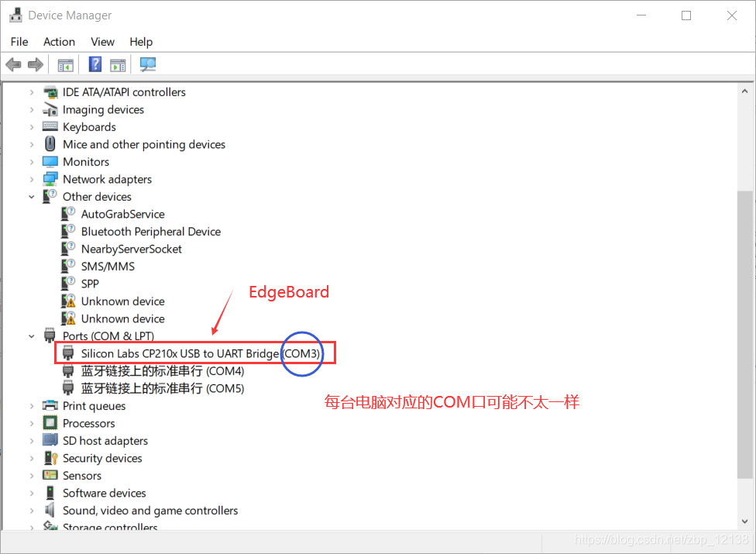Click Scan for hardware changes toolbar icon
The image size is (756, 554).
pyautogui.click(x=147, y=64)
